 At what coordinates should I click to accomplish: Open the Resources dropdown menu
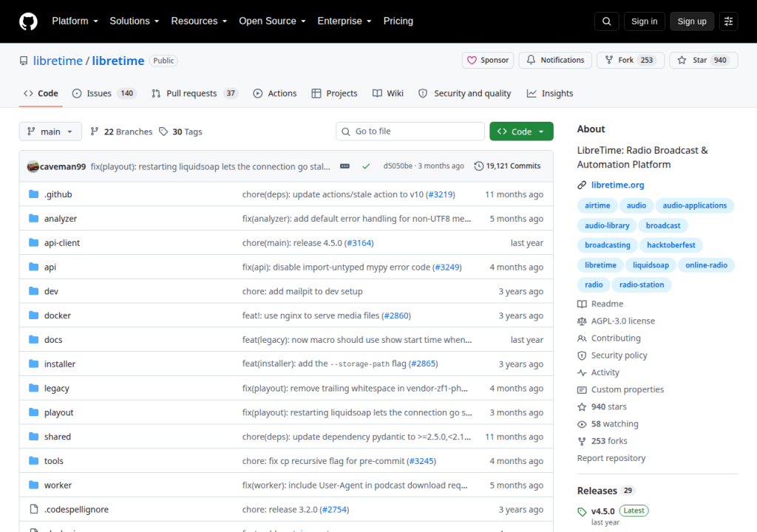199,21
